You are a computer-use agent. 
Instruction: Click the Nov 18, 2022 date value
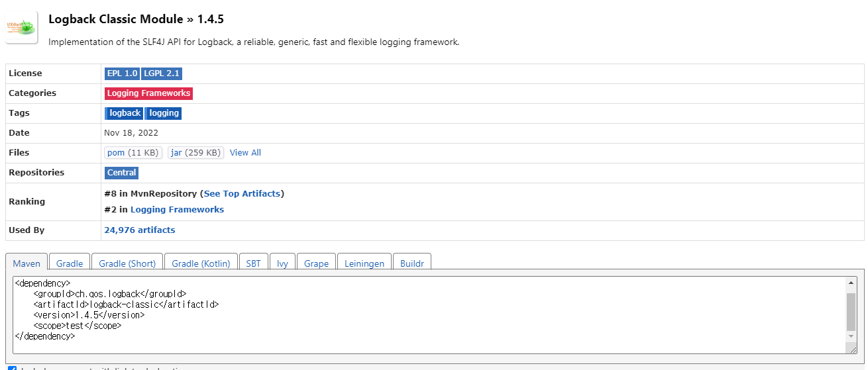131,133
